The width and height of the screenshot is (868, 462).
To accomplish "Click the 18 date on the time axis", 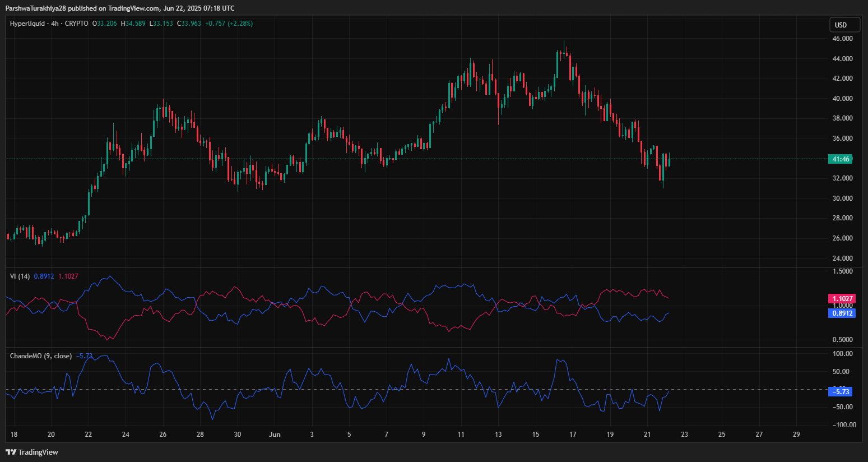I will 14,435.
